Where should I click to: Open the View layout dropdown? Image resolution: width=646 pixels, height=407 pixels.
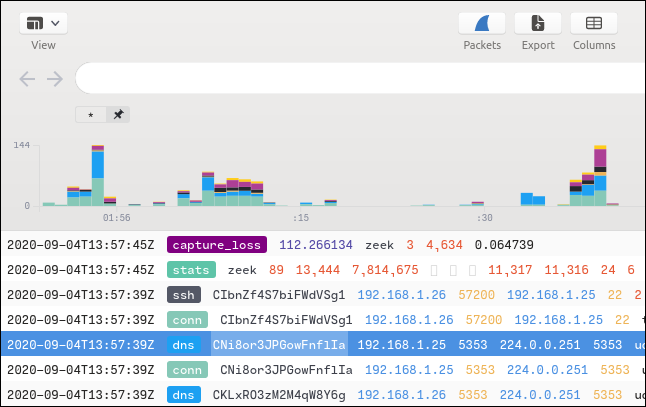tap(43, 23)
